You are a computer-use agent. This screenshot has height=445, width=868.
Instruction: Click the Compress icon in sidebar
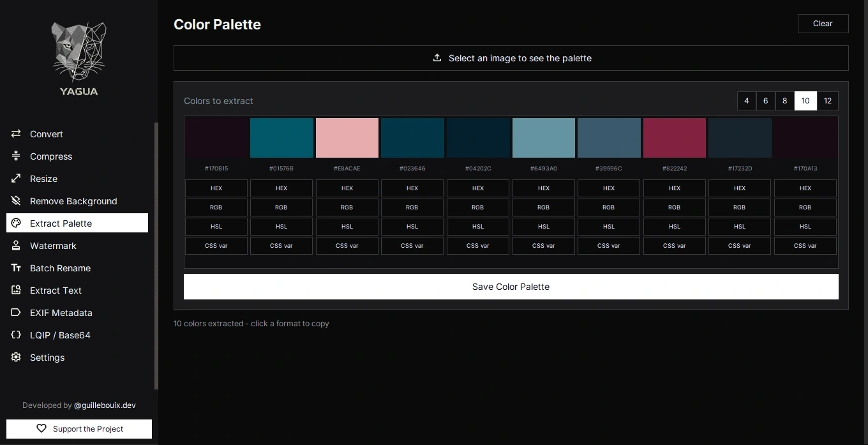16,156
